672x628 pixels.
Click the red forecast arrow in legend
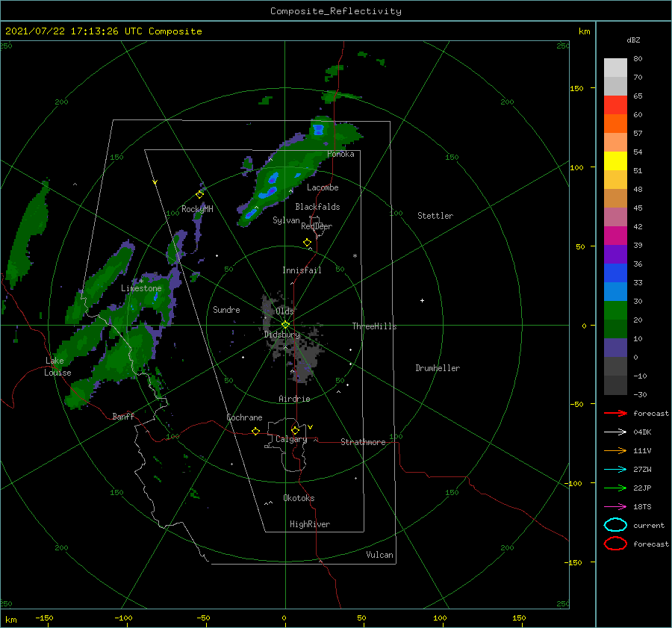coord(615,413)
